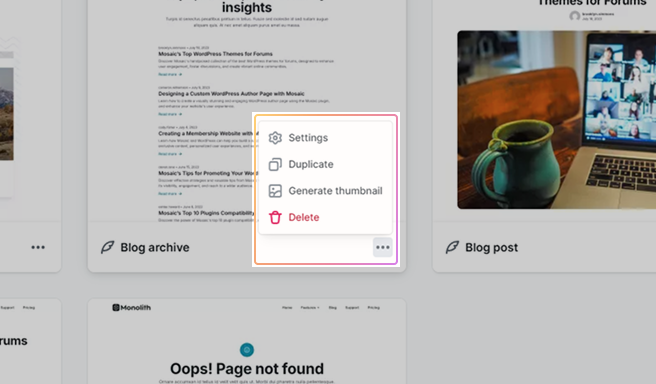Click the coffee mug laptop photo
The width and height of the screenshot is (656, 384).
tap(556, 120)
